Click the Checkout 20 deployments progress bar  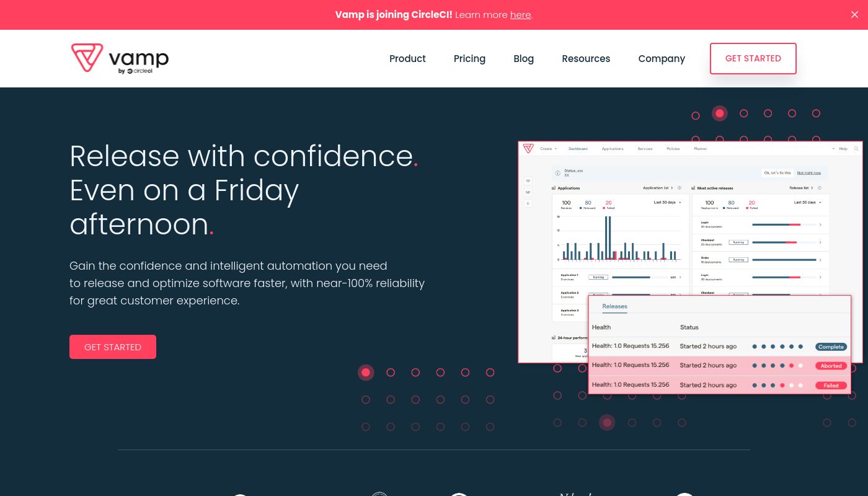click(784, 242)
